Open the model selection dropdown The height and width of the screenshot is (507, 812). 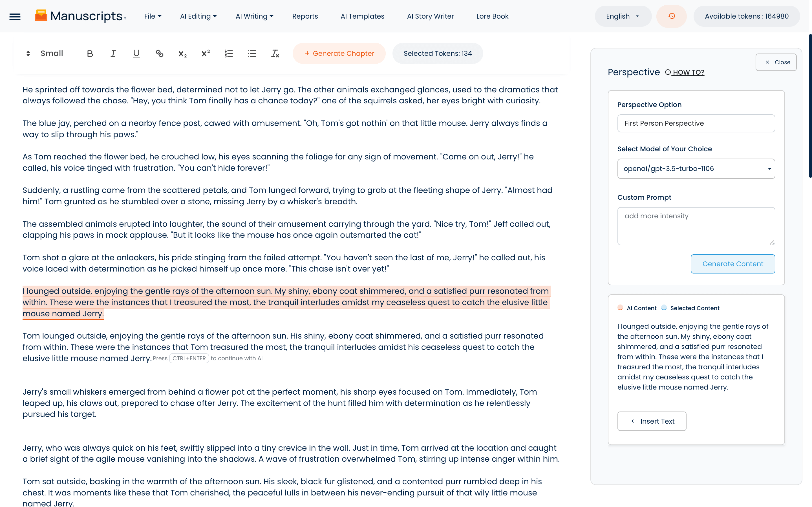pos(696,169)
